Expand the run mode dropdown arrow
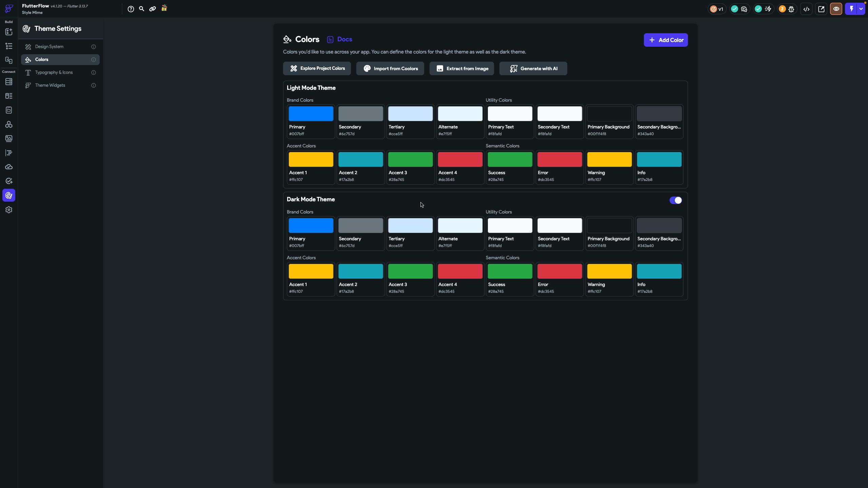 pos(861,9)
